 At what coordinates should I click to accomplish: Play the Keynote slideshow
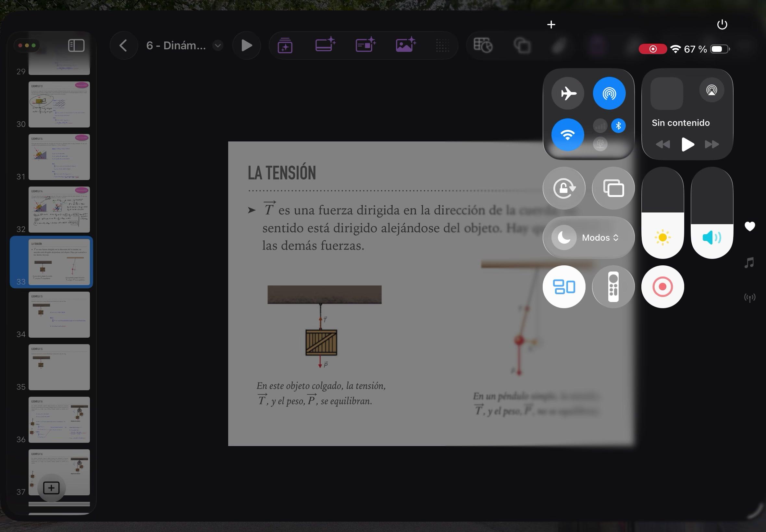[246, 45]
